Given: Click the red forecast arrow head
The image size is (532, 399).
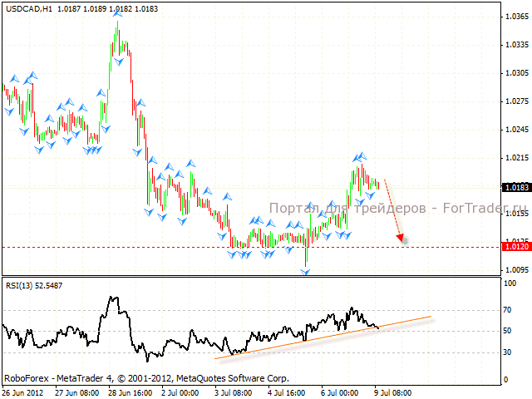Looking at the screenshot, I should click(x=401, y=239).
